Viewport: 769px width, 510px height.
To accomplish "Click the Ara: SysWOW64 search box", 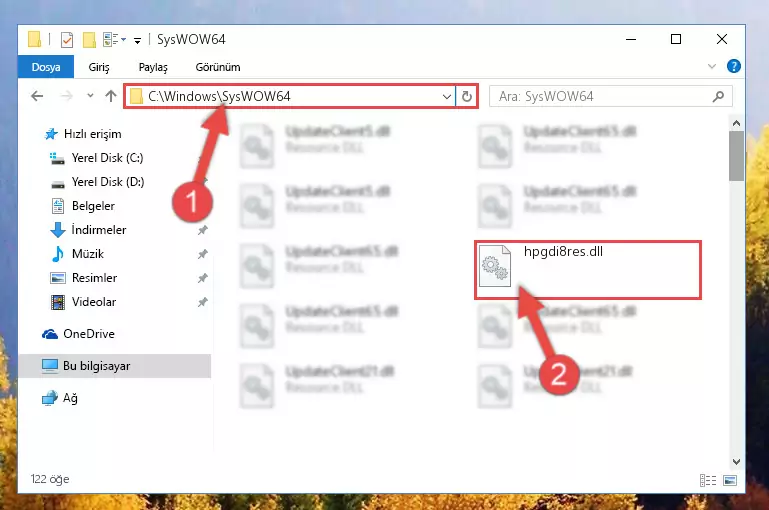I will pos(611,96).
